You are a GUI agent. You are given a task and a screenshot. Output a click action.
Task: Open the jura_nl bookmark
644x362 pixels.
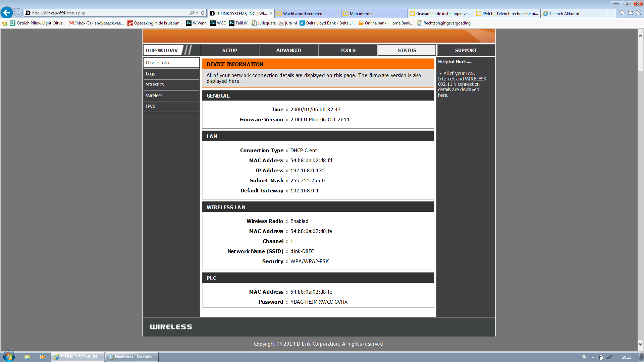[x=288, y=23]
